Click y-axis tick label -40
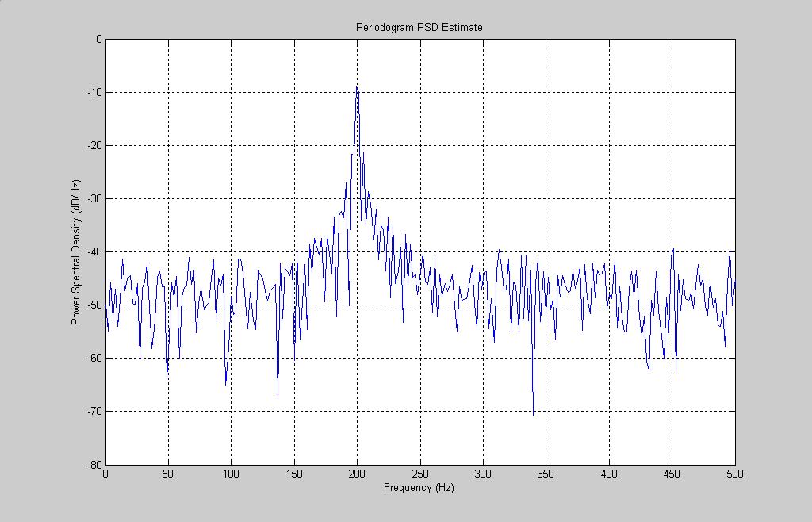 pyautogui.click(x=95, y=252)
